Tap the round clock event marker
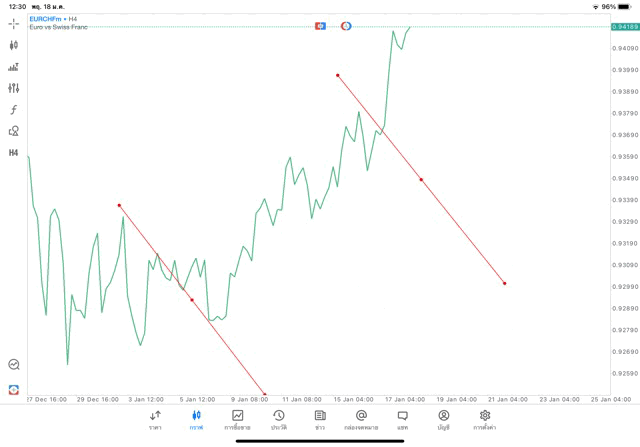Image resolution: width=640 pixels, height=447 pixels. coord(345,25)
